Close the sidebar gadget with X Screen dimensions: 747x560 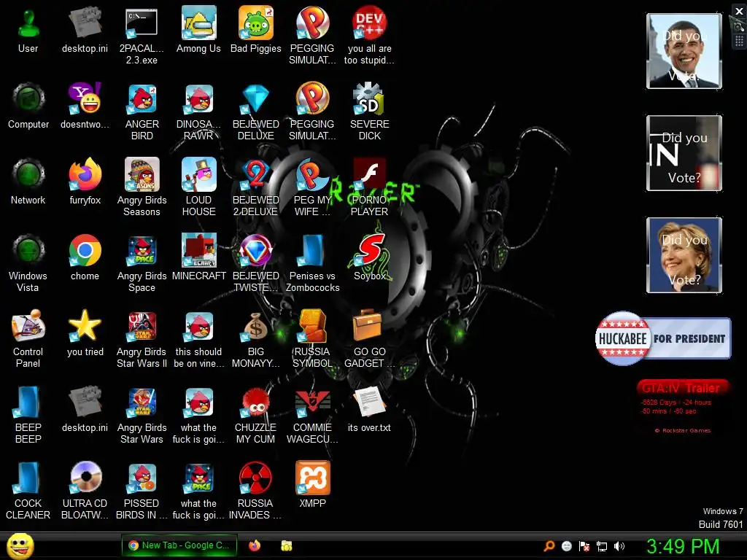tap(739, 10)
